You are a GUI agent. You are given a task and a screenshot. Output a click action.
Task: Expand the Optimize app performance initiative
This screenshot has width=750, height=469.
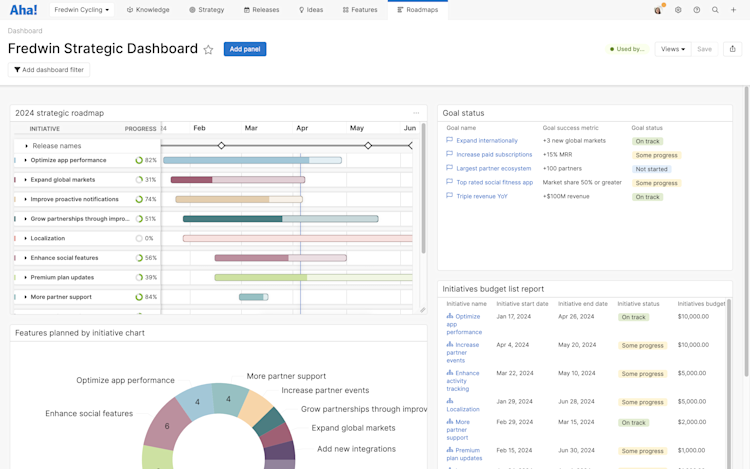pyautogui.click(x=25, y=160)
